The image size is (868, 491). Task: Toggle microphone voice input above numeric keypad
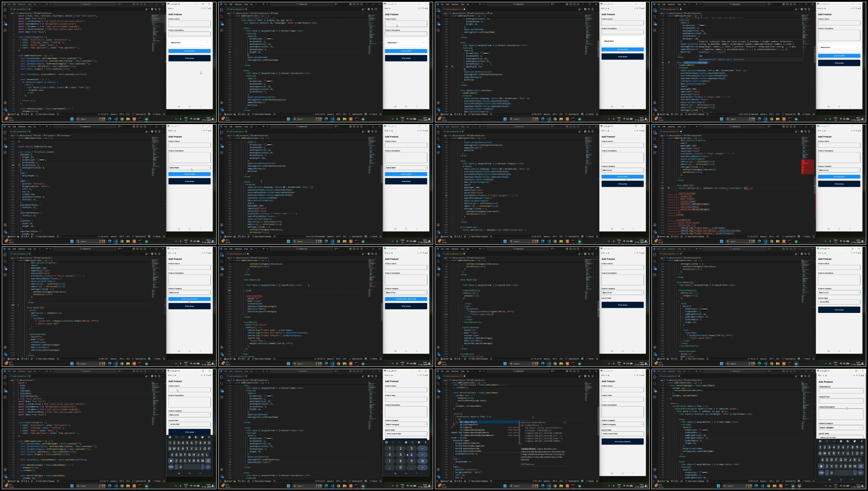click(426, 442)
